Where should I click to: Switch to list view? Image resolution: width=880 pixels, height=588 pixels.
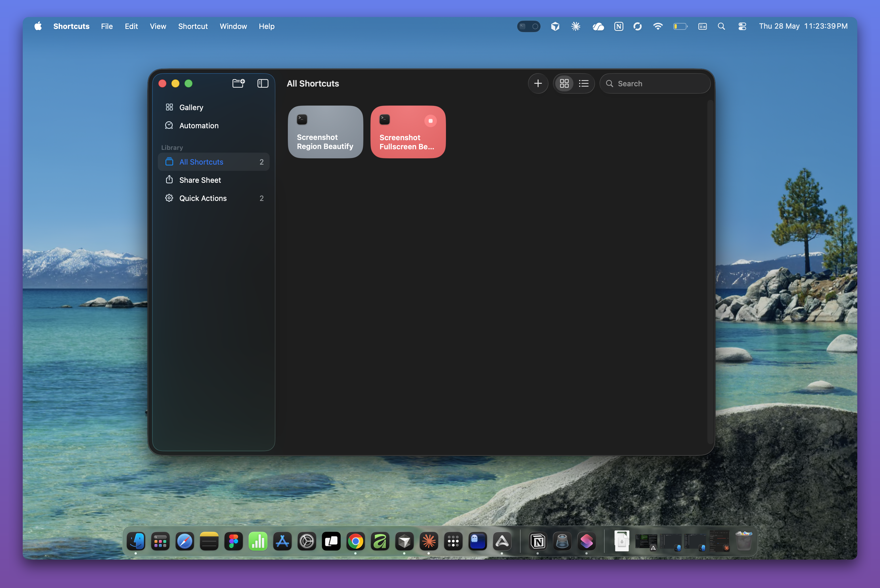click(584, 83)
